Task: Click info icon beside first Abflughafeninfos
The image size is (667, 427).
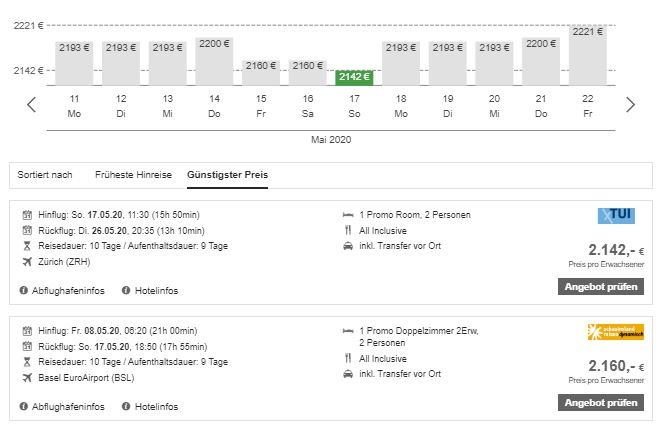Action: 24,290
